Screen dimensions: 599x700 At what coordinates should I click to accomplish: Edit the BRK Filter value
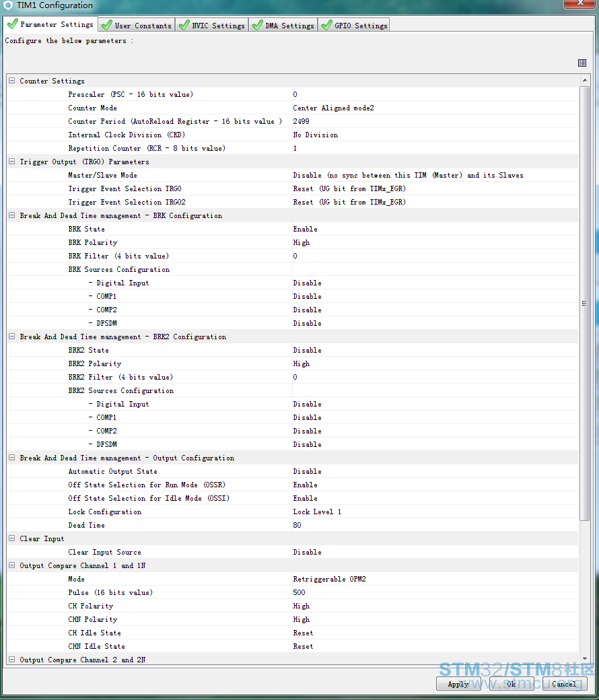435,256
